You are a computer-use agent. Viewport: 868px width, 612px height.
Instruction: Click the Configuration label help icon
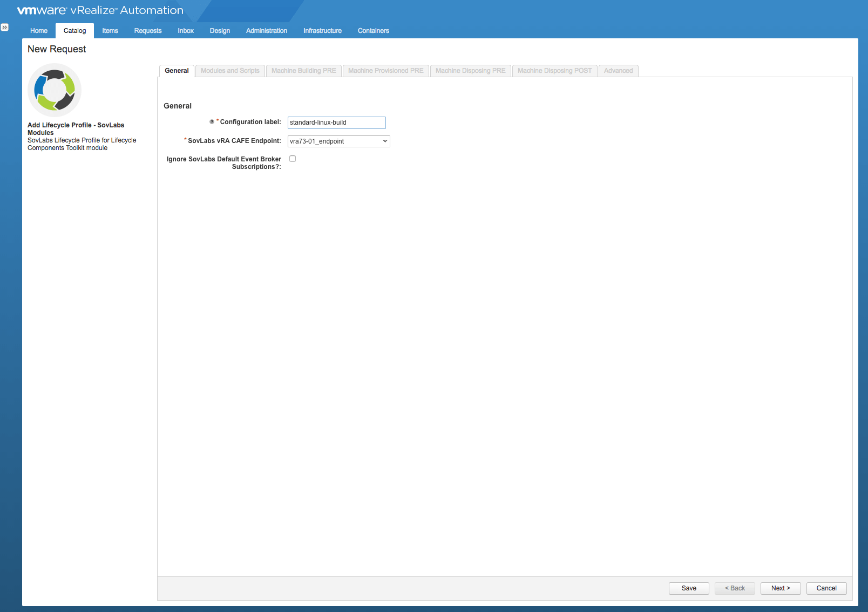[x=212, y=122]
